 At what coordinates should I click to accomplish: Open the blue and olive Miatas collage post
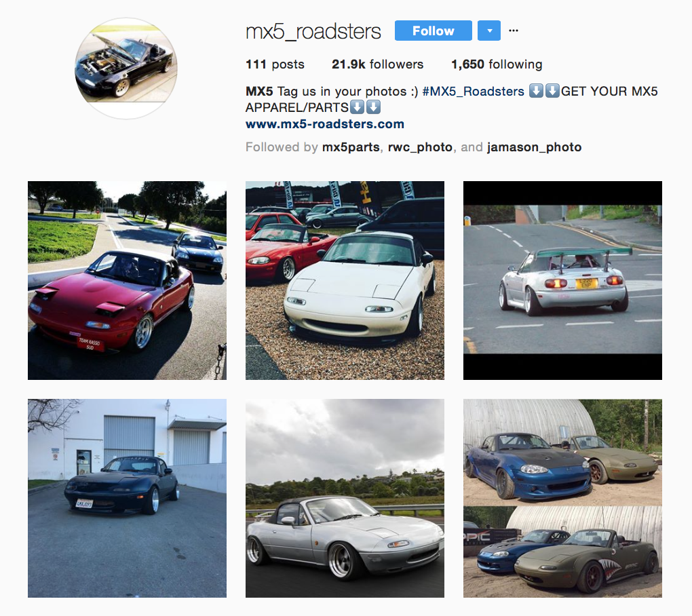562,498
